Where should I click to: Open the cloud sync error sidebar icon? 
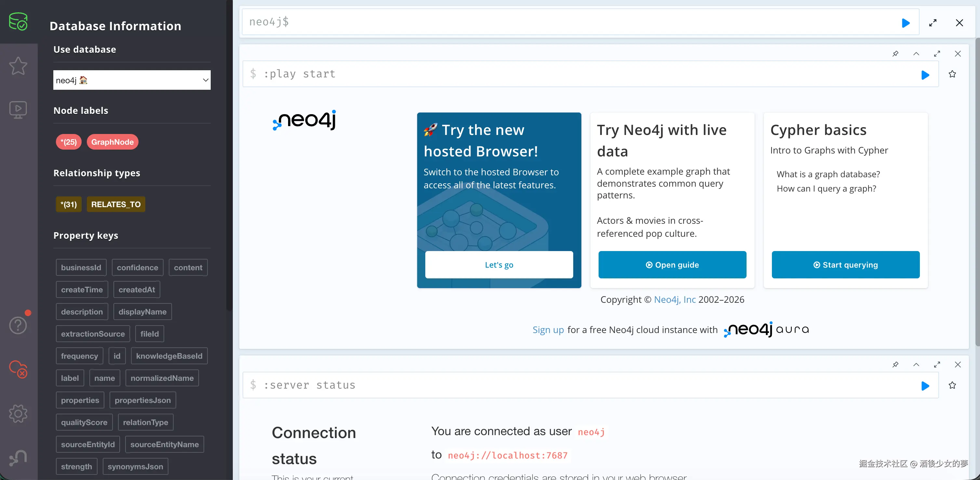tap(18, 369)
